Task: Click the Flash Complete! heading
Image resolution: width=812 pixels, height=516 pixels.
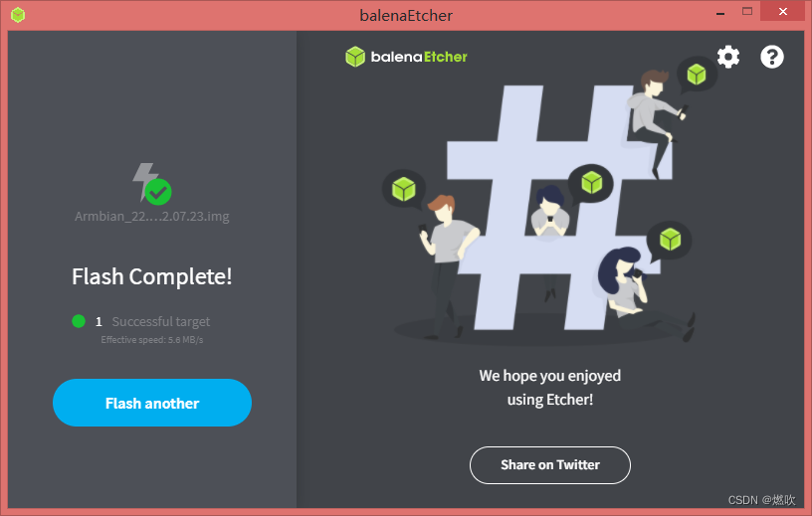Action: point(151,276)
